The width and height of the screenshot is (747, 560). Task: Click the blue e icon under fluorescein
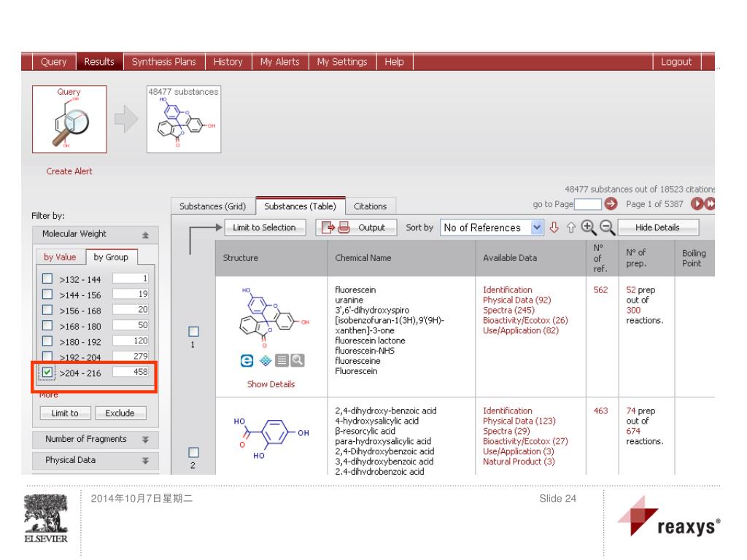pyautogui.click(x=247, y=360)
